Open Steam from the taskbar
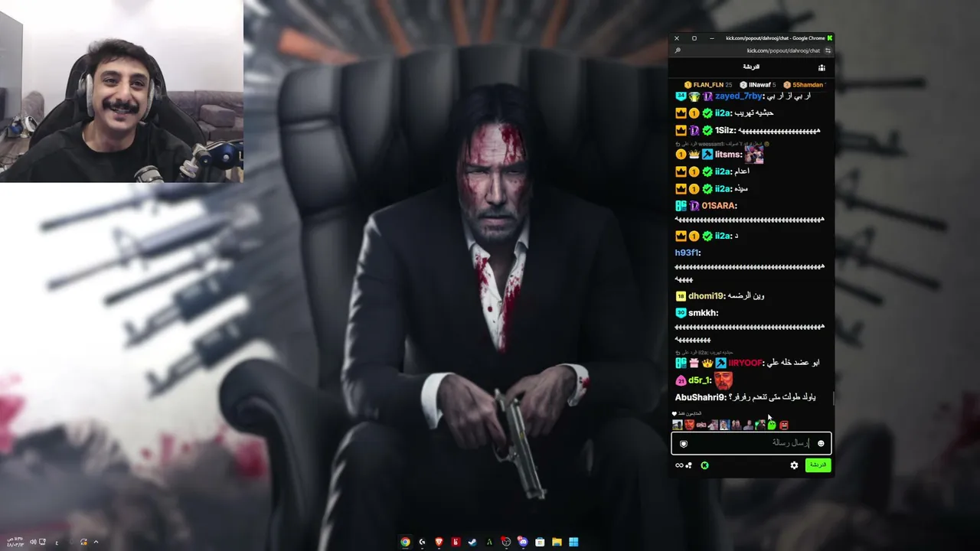 point(472,542)
